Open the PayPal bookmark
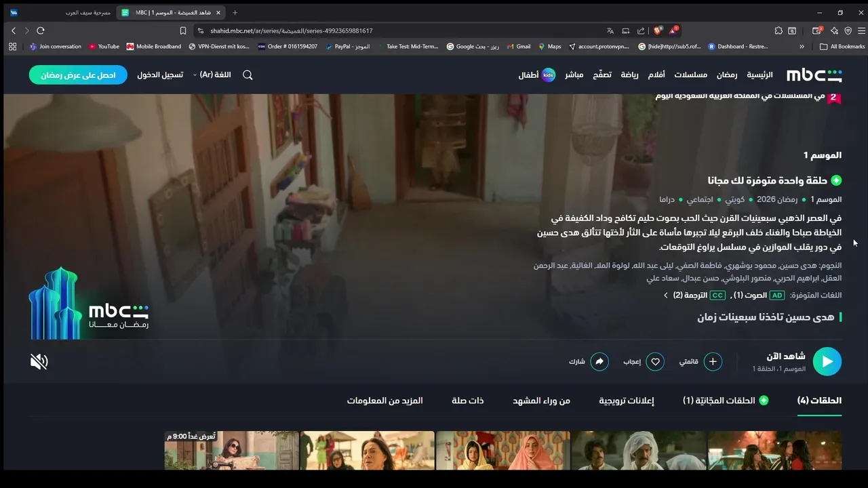Viewport: 868px width, 488px height. pos(347,47)
